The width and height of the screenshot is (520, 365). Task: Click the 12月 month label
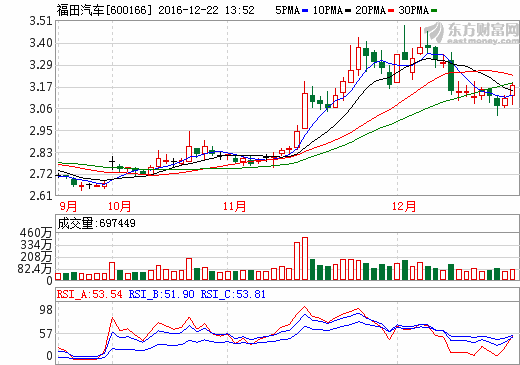(404, 206)
